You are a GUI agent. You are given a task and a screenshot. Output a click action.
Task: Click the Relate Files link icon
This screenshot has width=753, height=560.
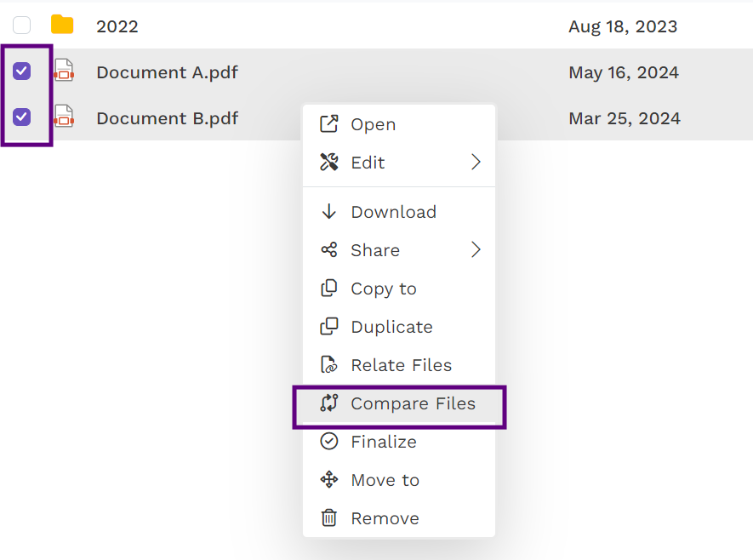pos(328,365)
